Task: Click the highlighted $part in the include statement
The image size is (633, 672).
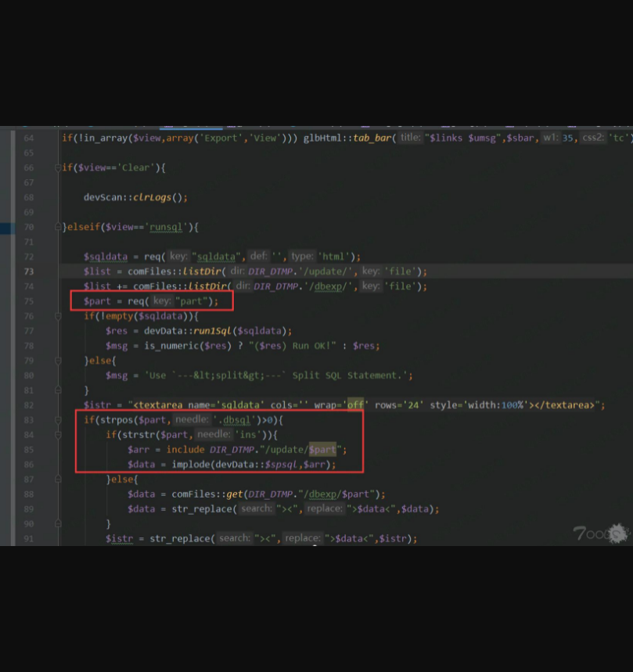Action: 322,450
